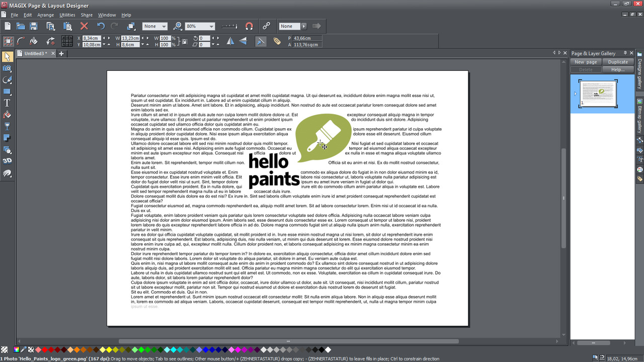The image size is (644, 362).
Task: Select the Blend tool
Action: click(7, 150)
